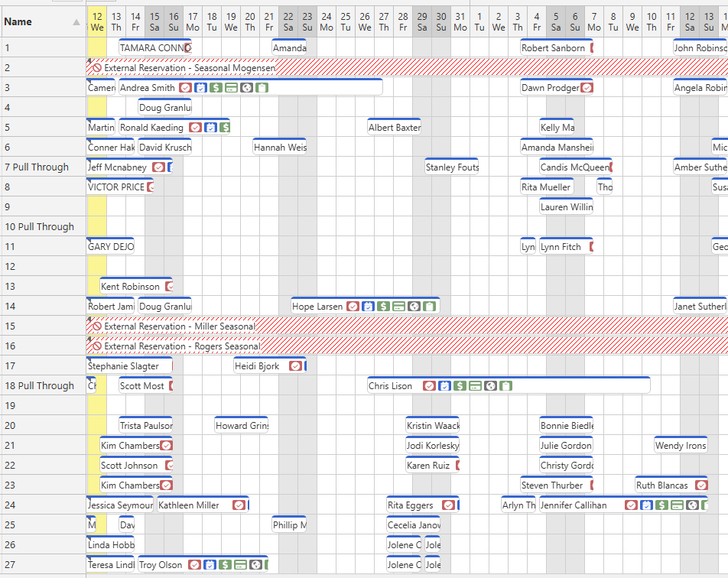Image resolution: width=728 pixels, height=578 pixels.
Task: Click globe icon on Hope Larsen reservation
Action: click(x=414, y=307)
